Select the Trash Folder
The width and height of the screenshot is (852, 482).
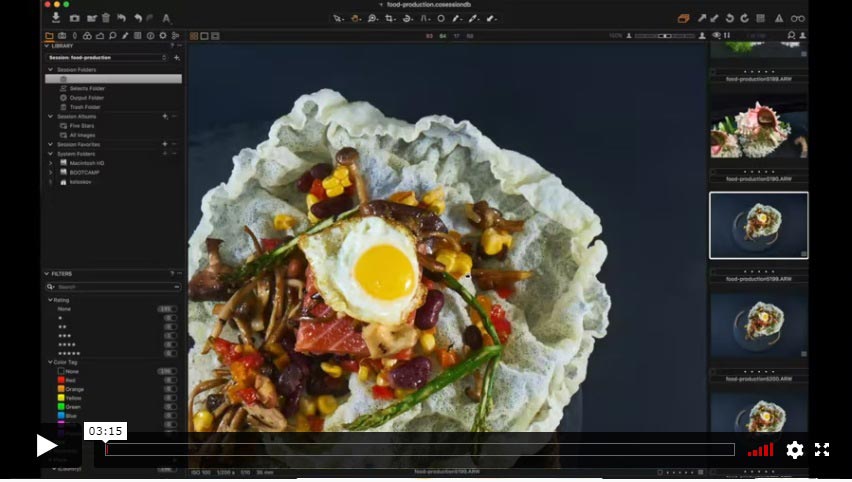[x=85, y=107]
